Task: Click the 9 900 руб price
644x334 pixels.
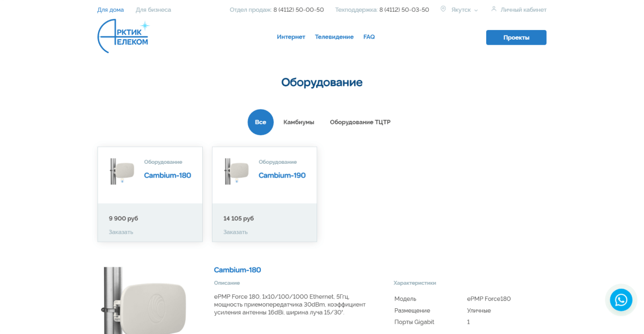Action: [x=123, y=219]
